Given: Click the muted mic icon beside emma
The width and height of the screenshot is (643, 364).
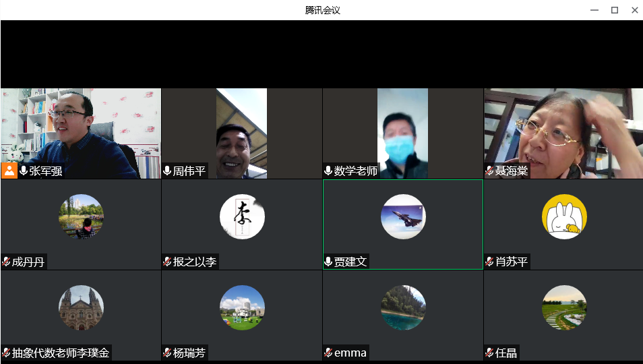Looking at the screenshot, I should click(x=328, y=353).
